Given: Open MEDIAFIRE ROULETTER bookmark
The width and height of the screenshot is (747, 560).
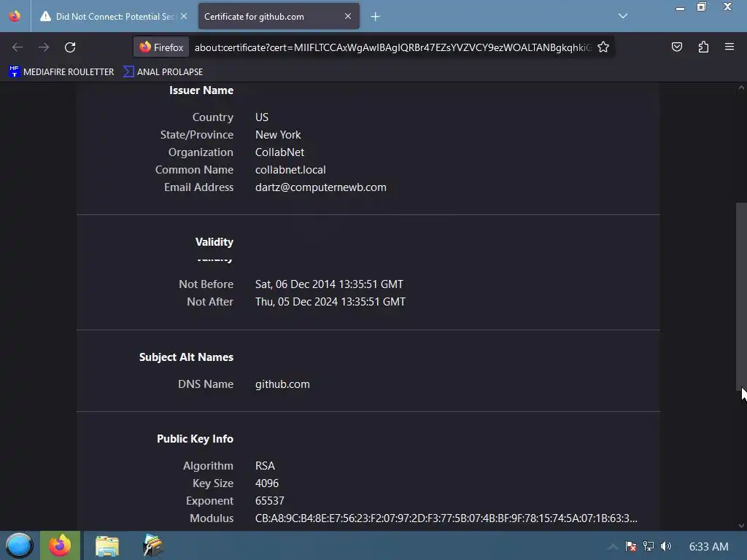Looking at the screenshot, I should pyautogui.click(x=61, y=72).
